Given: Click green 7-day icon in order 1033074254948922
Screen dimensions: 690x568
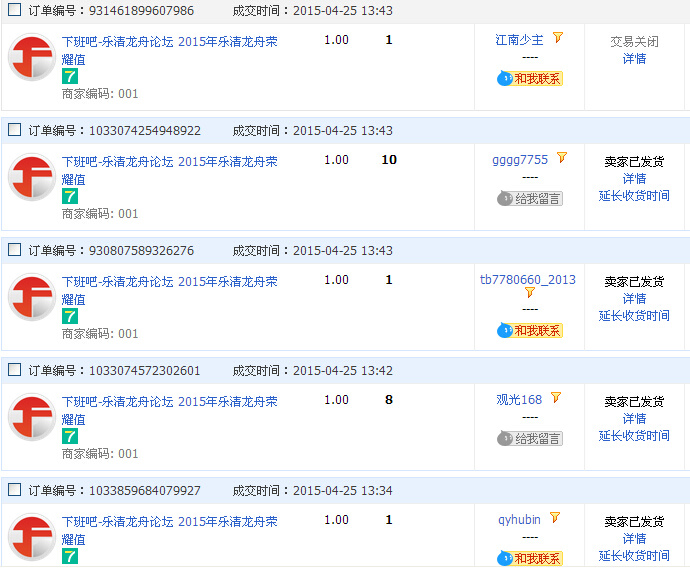Looking at the screenshot, I should point(70,196).
